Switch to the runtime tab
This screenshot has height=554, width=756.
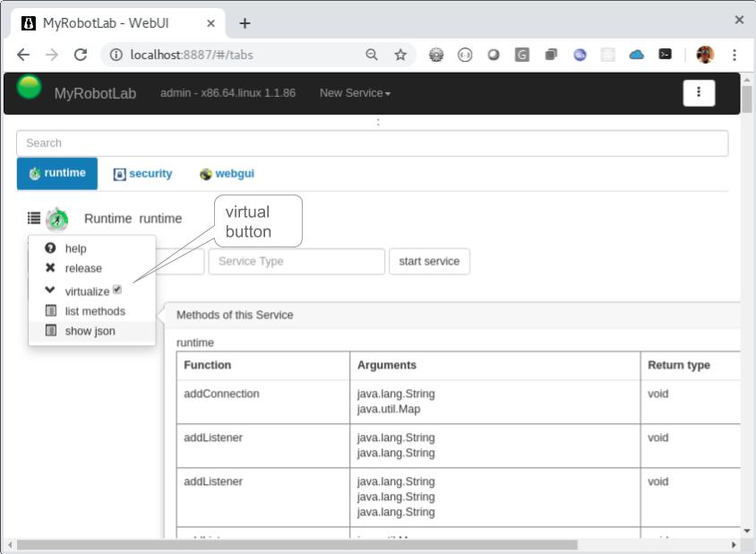tap(57, 173)
